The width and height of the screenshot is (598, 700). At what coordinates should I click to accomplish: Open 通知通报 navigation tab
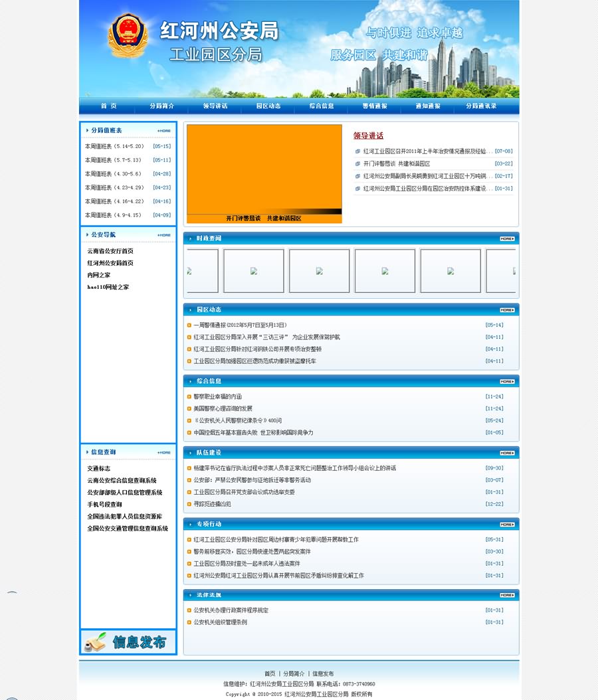click(428, 106)
